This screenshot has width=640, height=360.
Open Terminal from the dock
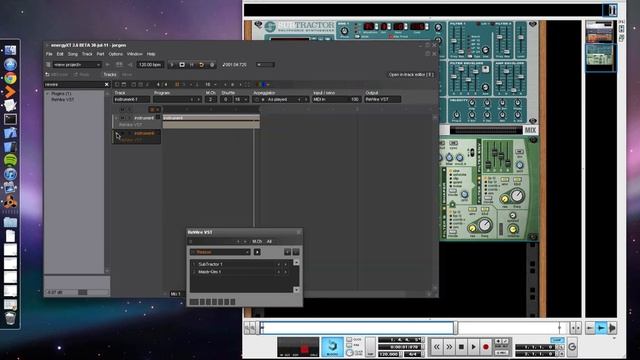click(10, 119)
